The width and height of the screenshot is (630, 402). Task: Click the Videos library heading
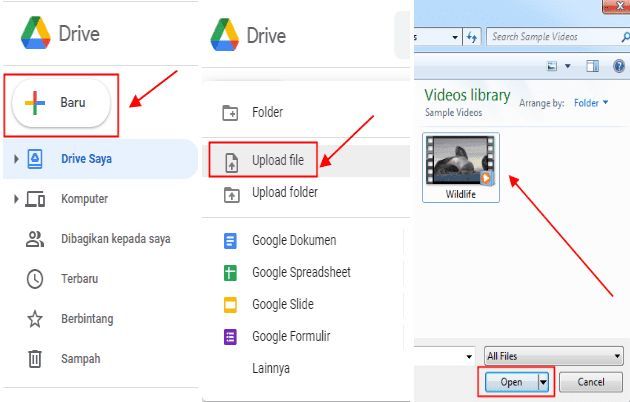click(x=467, y=95)
